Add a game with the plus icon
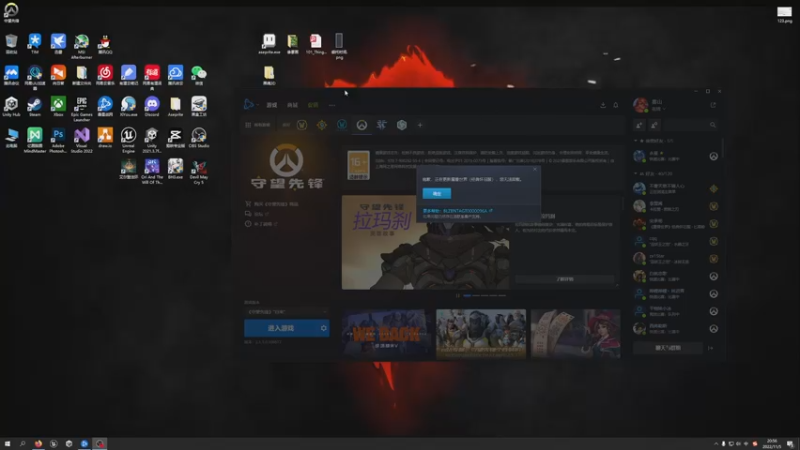This screenshot has width=800, height=450. [x=420, y=125]
